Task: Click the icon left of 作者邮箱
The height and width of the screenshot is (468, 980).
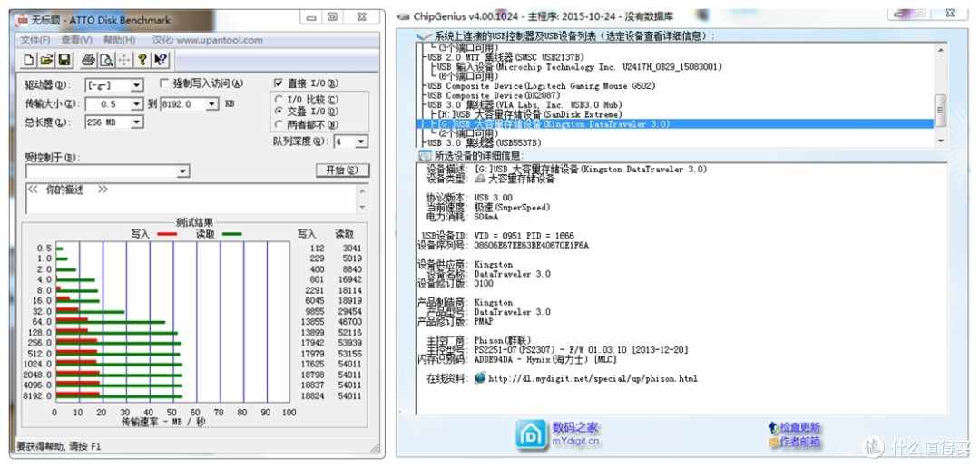Action: coord(774,443)
